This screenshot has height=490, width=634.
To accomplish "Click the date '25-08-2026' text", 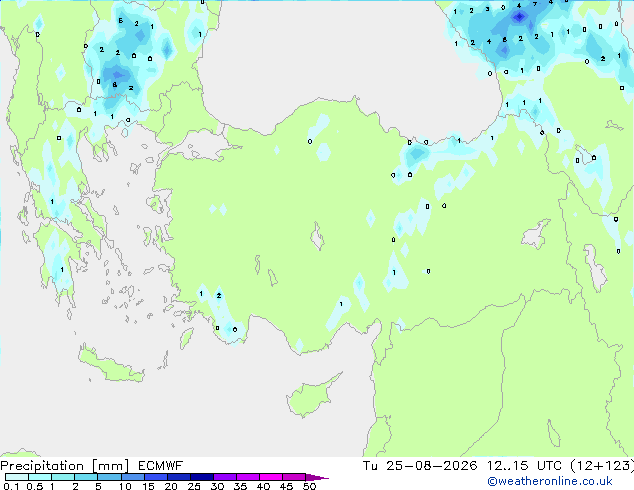I will 431,466.
